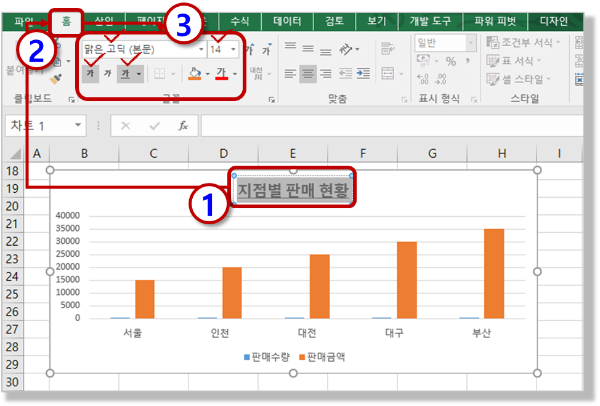Click the Align Left icon
This screenshot has width=600, height=406.
pyautogui.click(x=290, y=73)
